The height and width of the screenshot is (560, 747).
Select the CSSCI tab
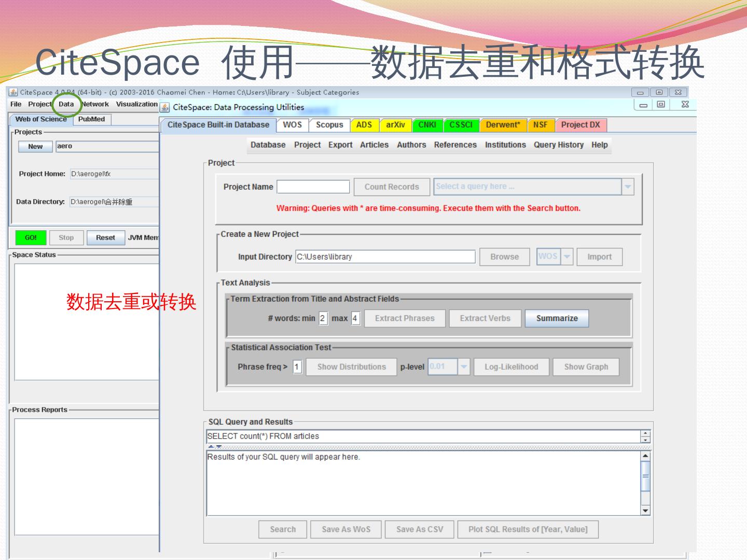pyautogui.click(x=461, y=125)
